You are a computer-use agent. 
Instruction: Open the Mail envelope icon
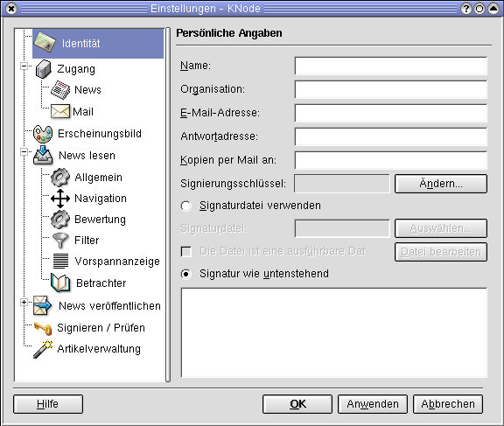click(x=60, y=111)
